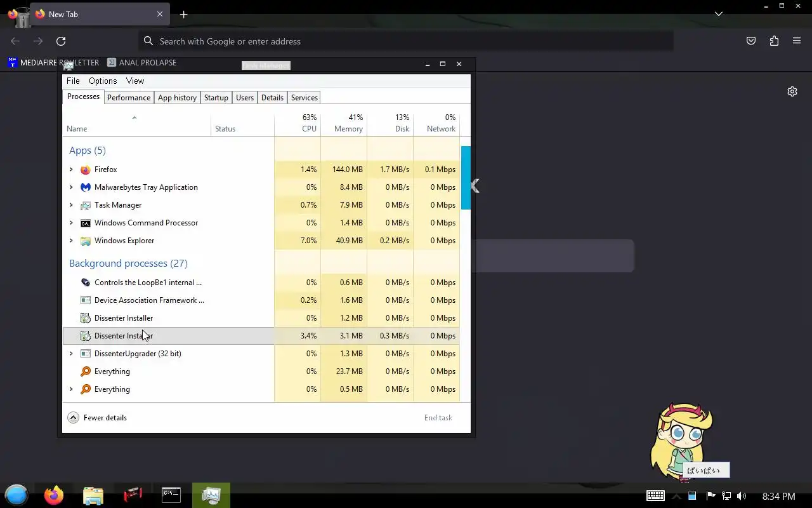812x508 pixels.
Task: Click the Task Manager process icon
Action: 86,205
